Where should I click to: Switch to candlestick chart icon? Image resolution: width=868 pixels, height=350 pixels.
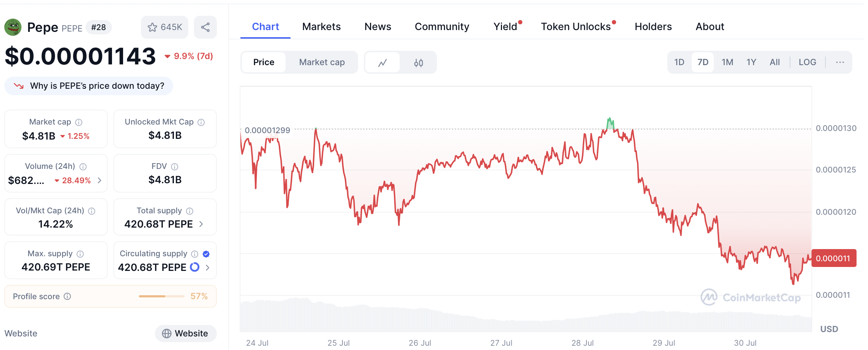pos(418,63)
